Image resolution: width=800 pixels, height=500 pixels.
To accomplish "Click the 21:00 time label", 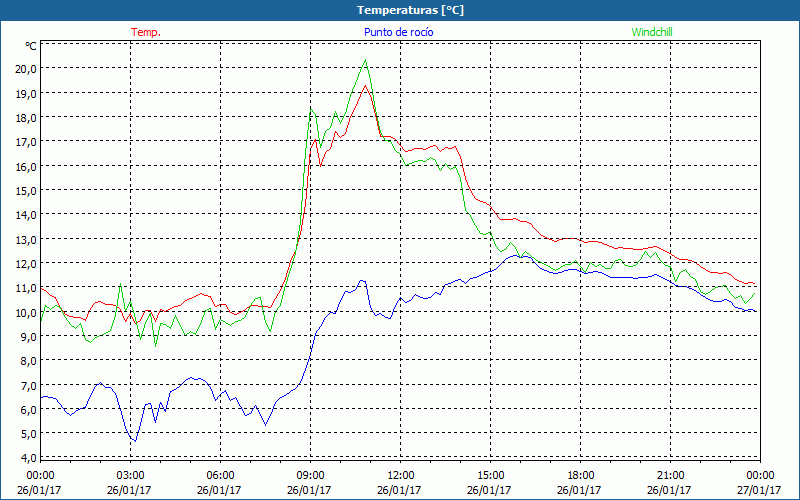I will tap(670, 475).
